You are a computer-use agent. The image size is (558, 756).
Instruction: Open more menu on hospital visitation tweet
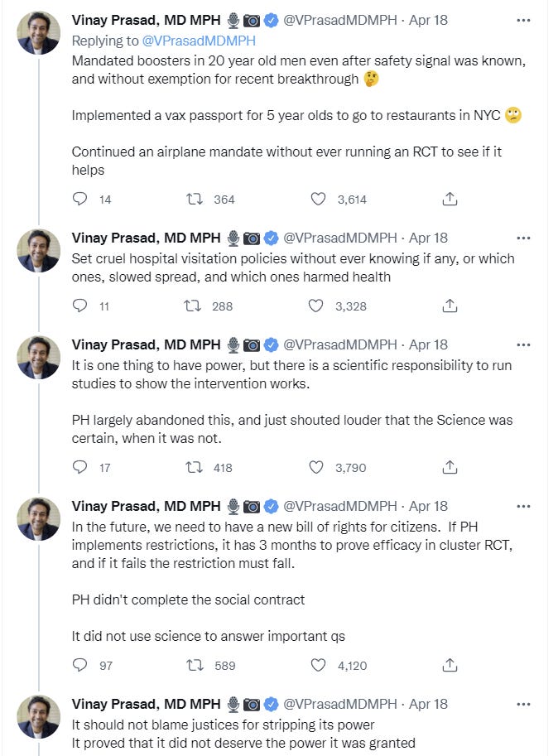(523, 237)
